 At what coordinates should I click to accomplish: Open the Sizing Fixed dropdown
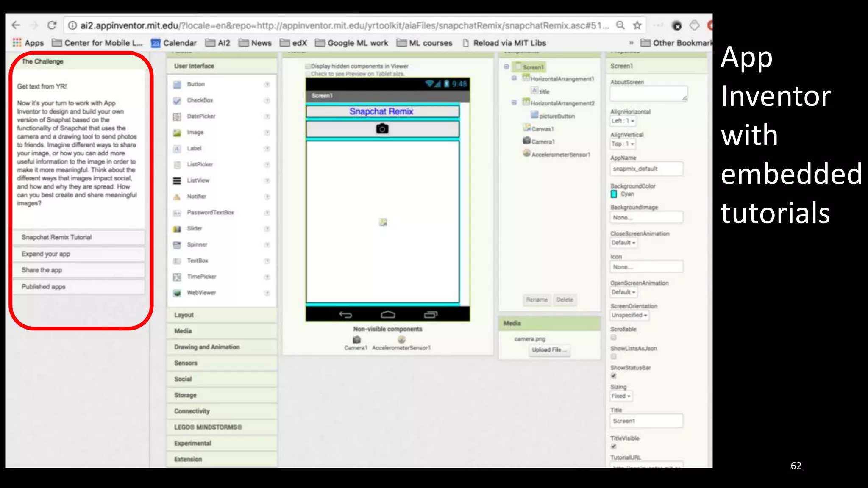pyautogui.click(x=621, y=396)
